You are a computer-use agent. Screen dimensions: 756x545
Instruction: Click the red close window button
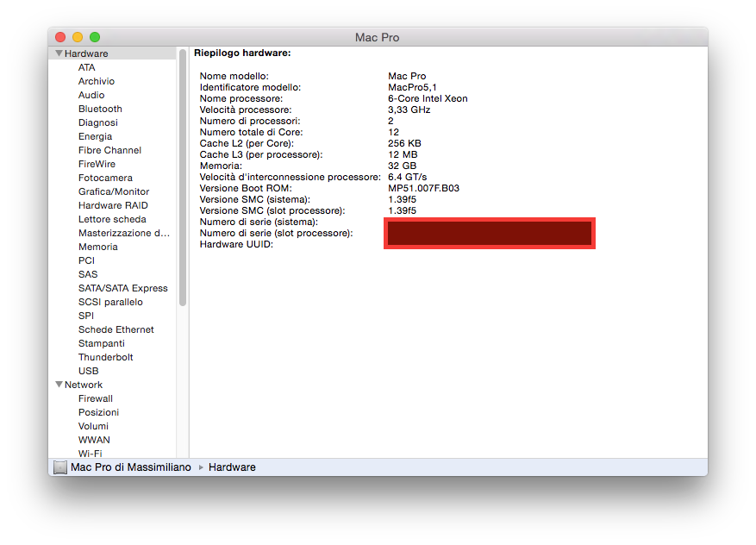[x=60, y=37]
